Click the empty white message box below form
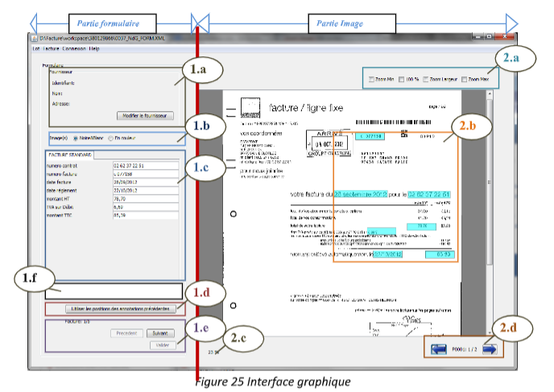 point(114,291)
